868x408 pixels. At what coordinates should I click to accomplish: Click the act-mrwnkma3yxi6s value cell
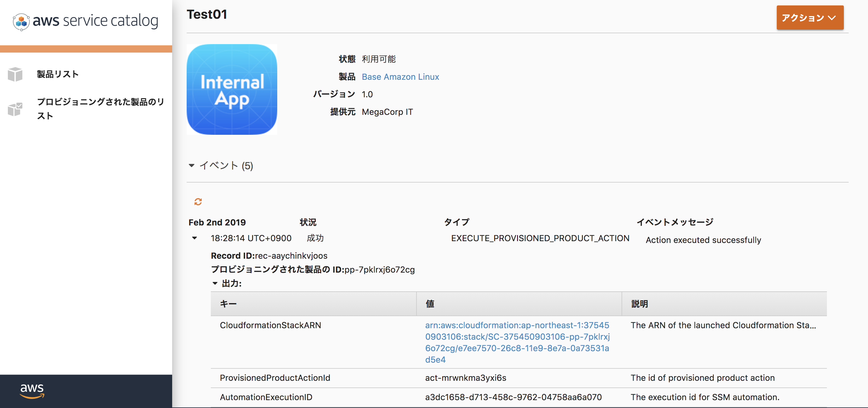pyautogui.click(x=465, y=378)
